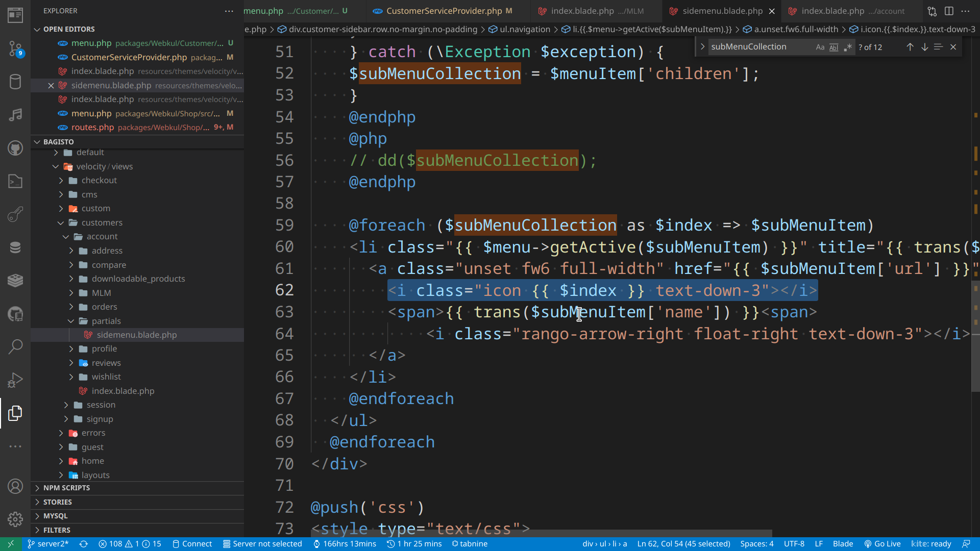Screen dimensions: 980x551
Task: Open the Database activity bar icon
Action: coord(15,82)
